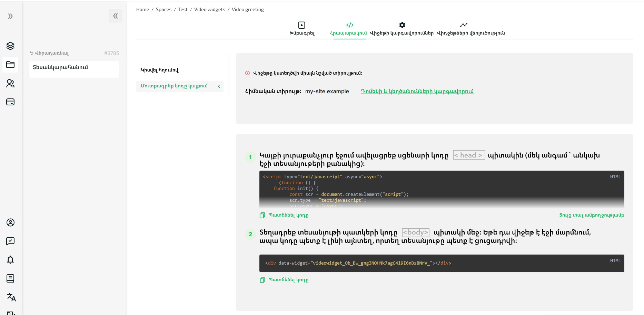Screen dimensions: 644x315
Task: Collapse the Մուտքագրեք կոդը կայքում section chevron
Action: (x=219, y=86)
